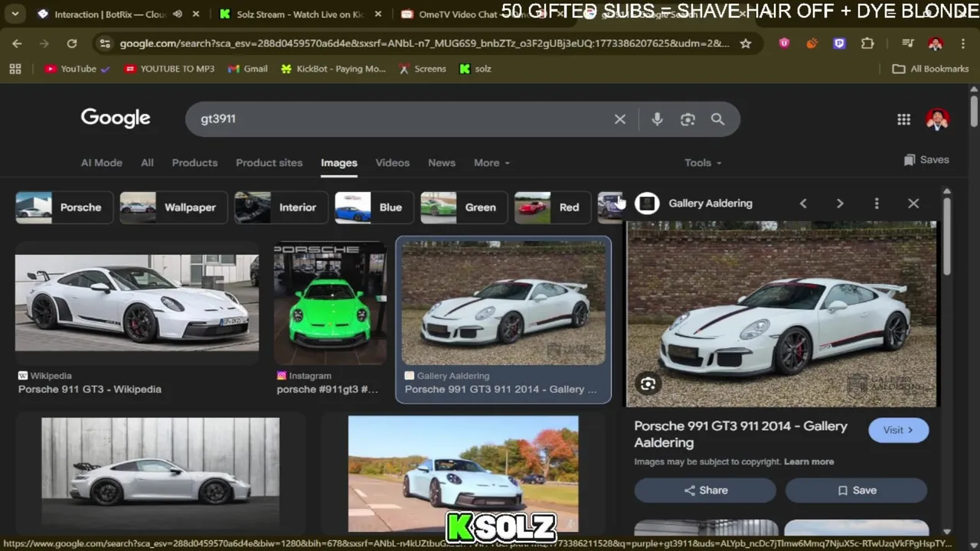Image resolution: width=980 pixels, height=551 pixels.
Task: Filter images by the Red chip
Action: click(x=551, y=207)
